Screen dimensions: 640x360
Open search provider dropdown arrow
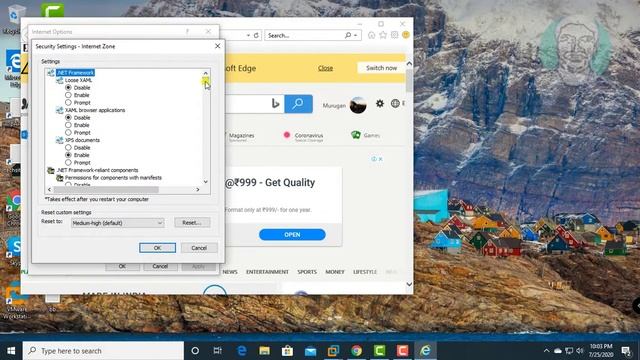[356, 36]
